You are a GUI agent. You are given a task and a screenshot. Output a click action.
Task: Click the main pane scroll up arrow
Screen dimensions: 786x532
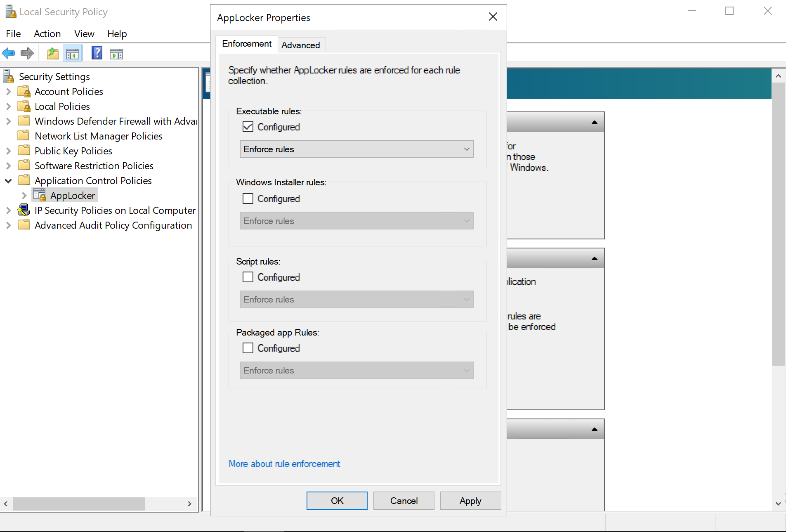778,76
